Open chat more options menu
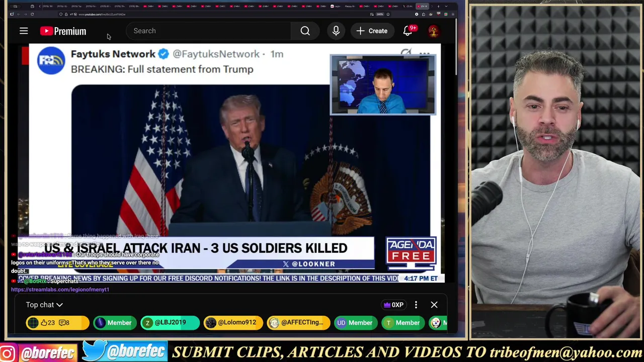The image size is (644, 362). click(416, 305)
